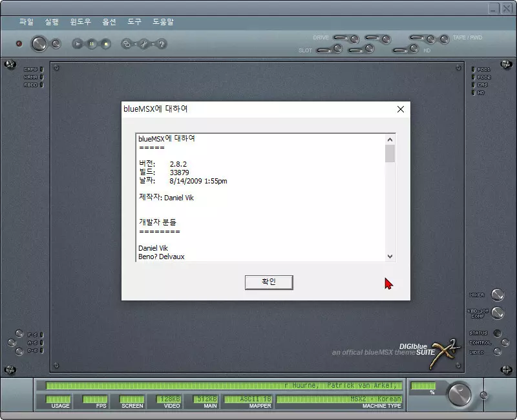This screenshot has height=420, width=517.
Task: Stop emulation with the yellow stop button
Action: pyautogui.click(x=106, y=43)
